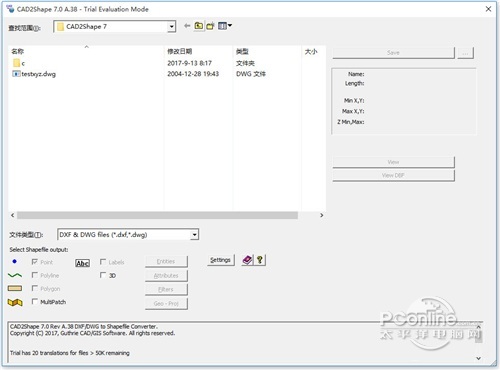The height and width of the screenshot is (370, 500).
Task: Click the green polyline shape icon
Action: (15, 275)
